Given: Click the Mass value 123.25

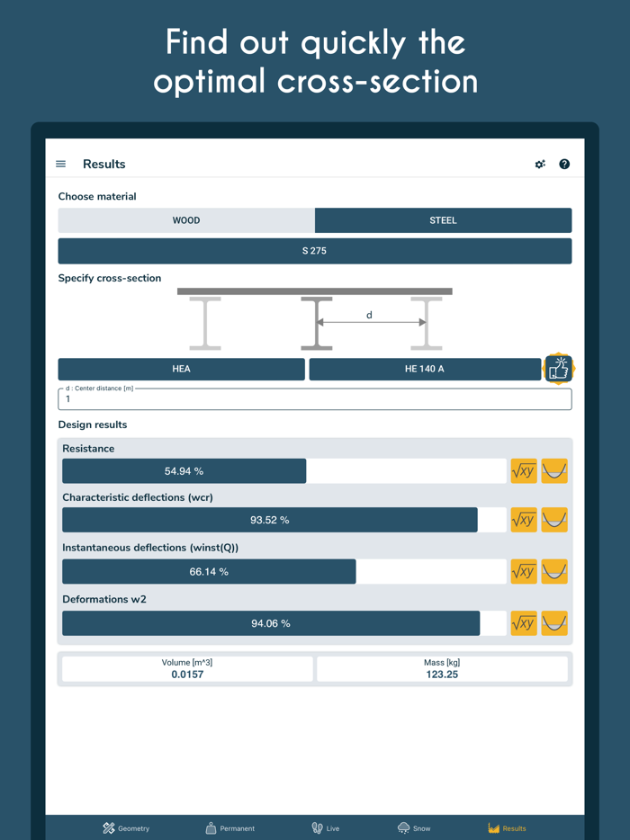Looking at the screenshot, I should tap(442, 675).
